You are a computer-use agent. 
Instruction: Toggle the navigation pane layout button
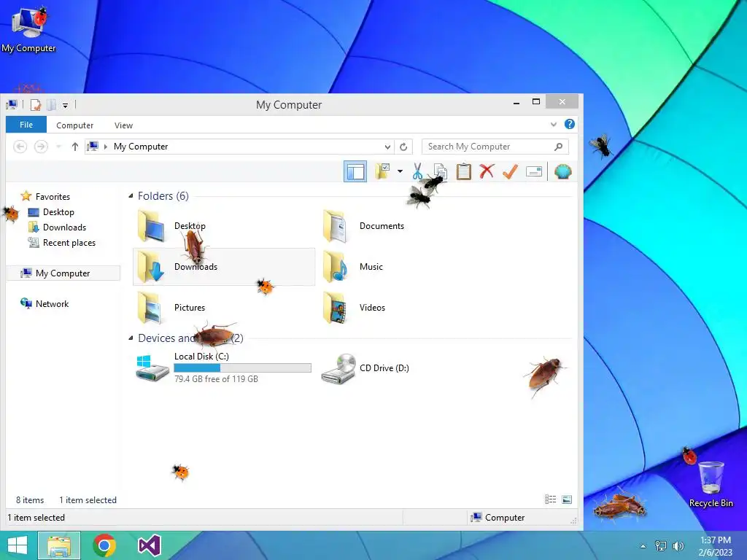coord(355,171)
